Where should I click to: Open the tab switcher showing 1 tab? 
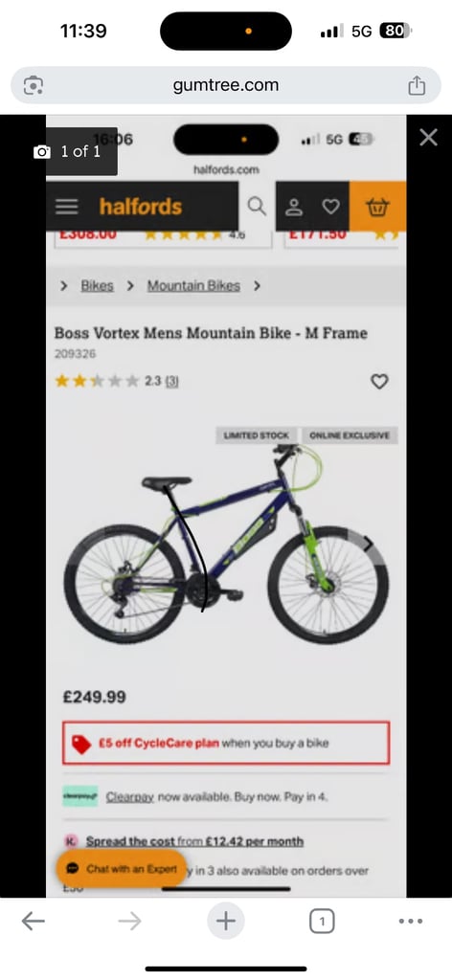pyautogui.click(x=322, y=922)
